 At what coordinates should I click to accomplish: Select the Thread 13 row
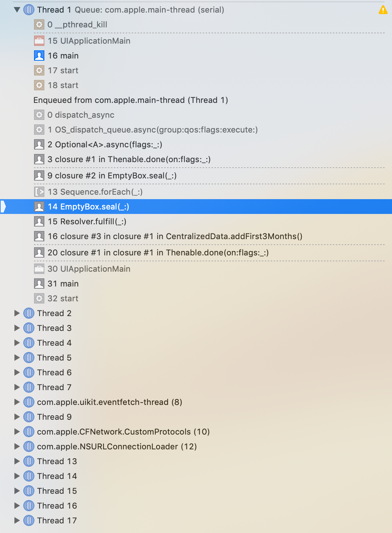coord(56,461)
